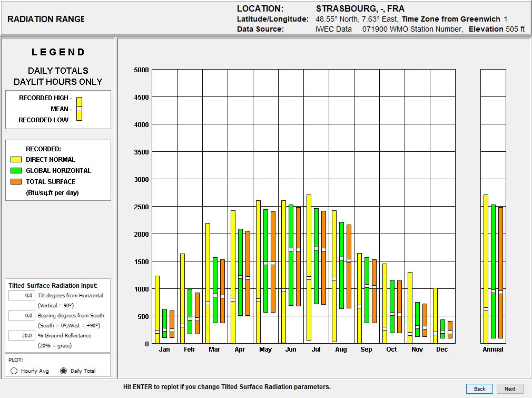Click the 48.55° North latitude text
532x398 pixels.
point(337,19)
